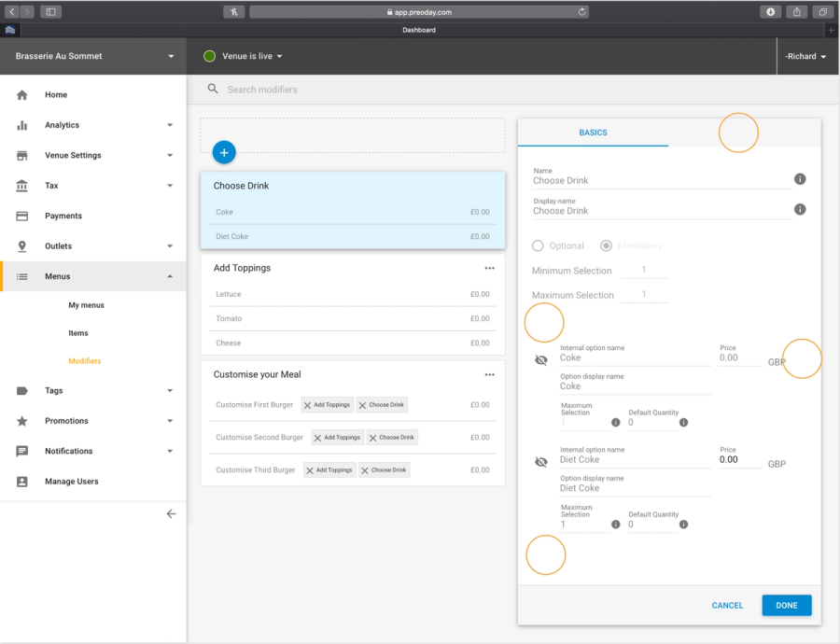This screenshot has width=840, height=644.
Task: Click the Diet Coke Maximum Selection info icon
Action: point(616,525)
